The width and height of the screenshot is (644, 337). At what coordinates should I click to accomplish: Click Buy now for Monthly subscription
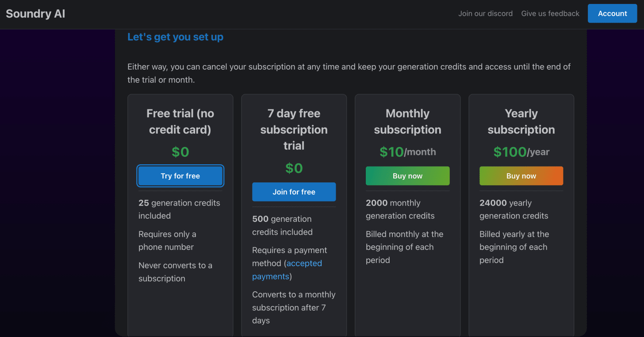pyautogui.click(x=408, y=176)
